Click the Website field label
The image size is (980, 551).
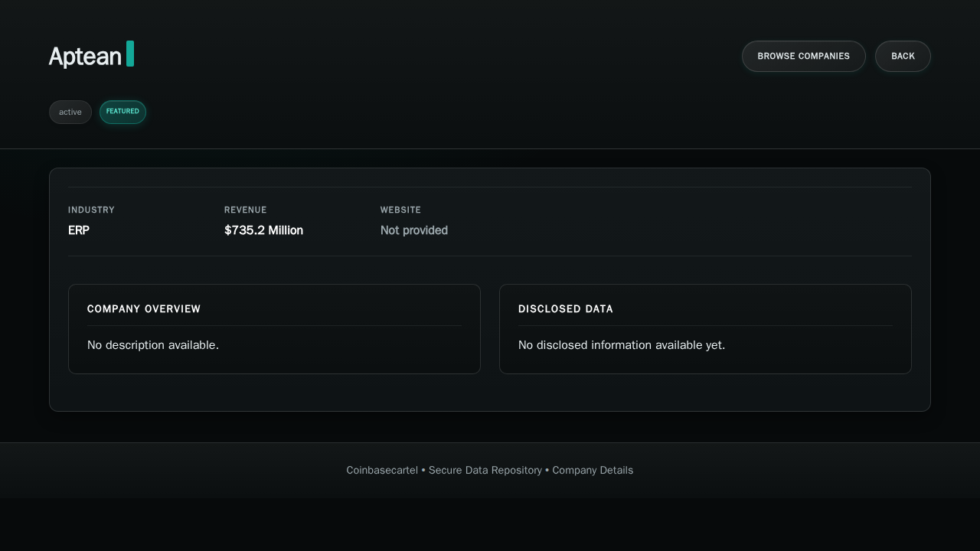400,210
